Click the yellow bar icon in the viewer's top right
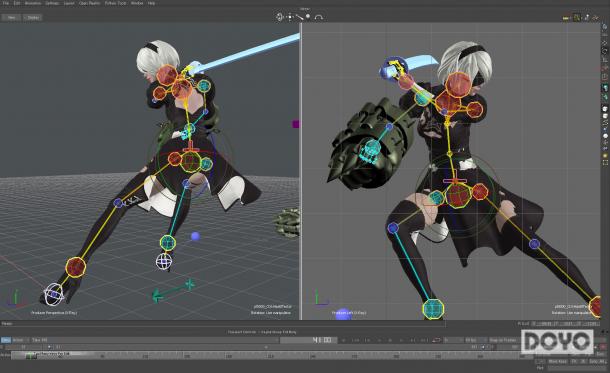 [566, 18]
